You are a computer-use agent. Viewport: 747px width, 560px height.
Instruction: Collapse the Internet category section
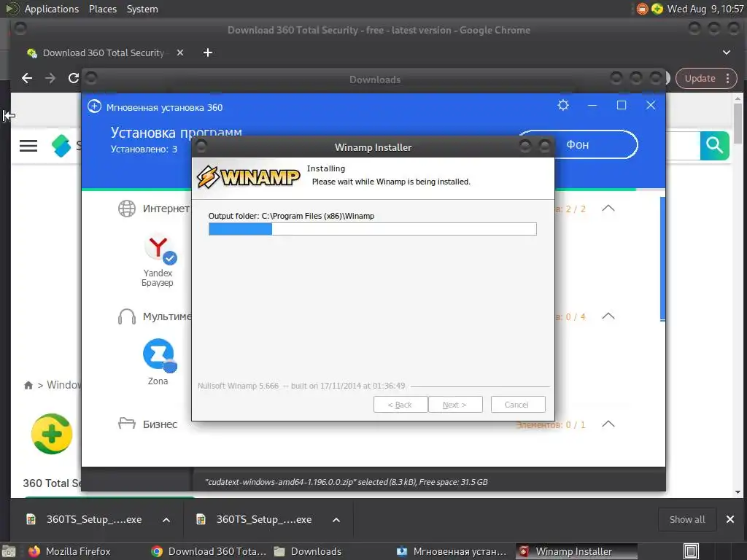tap(608, 209)
